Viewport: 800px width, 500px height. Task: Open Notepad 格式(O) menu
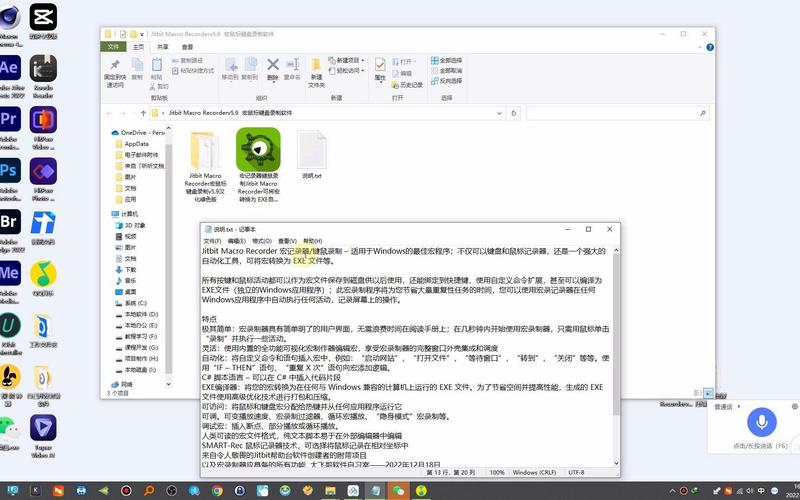point(262,241)
